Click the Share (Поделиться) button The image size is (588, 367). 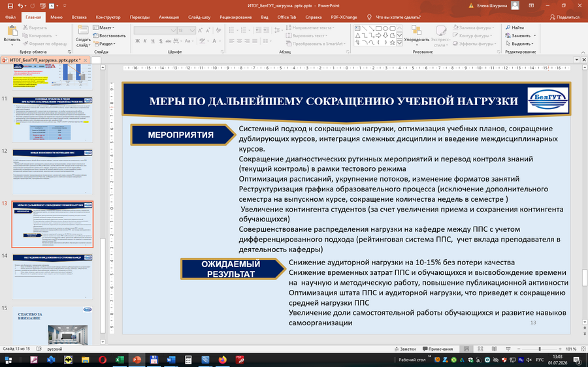point(564,17)
